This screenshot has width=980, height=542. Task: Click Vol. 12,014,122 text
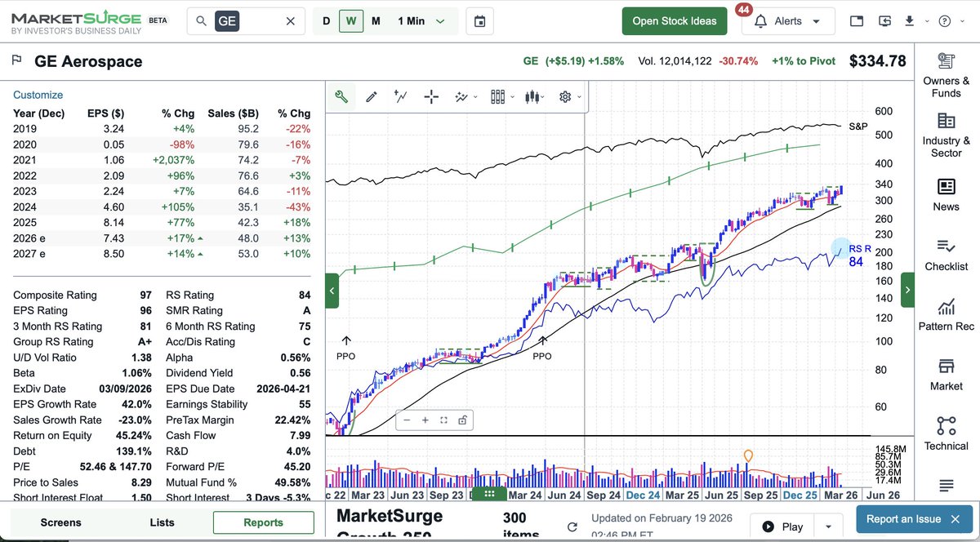click(x=675, y=61)
